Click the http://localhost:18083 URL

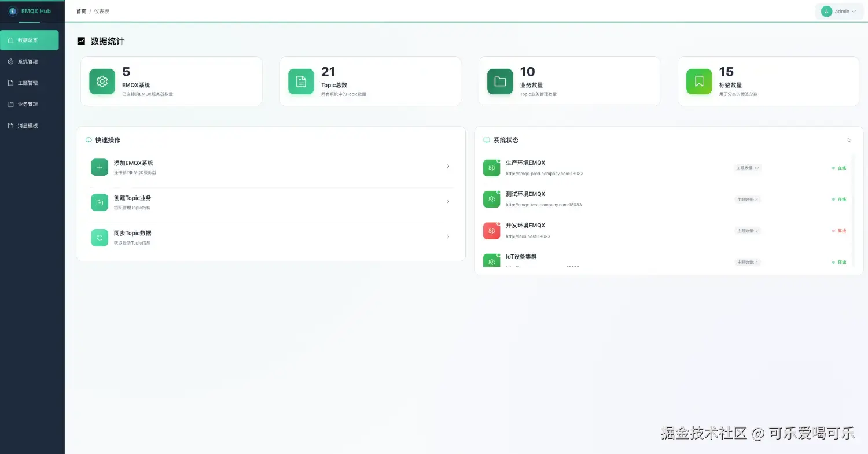click(528, 237)
